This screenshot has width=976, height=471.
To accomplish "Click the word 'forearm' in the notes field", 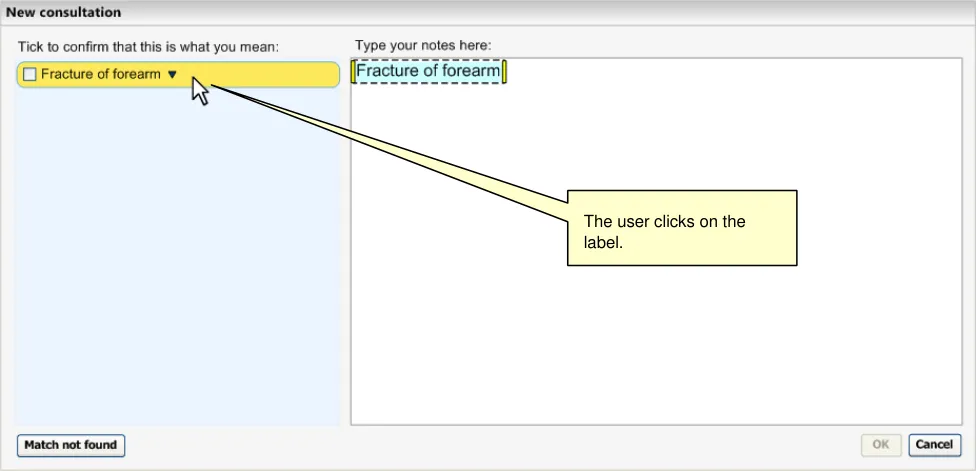I will [469, 71].
